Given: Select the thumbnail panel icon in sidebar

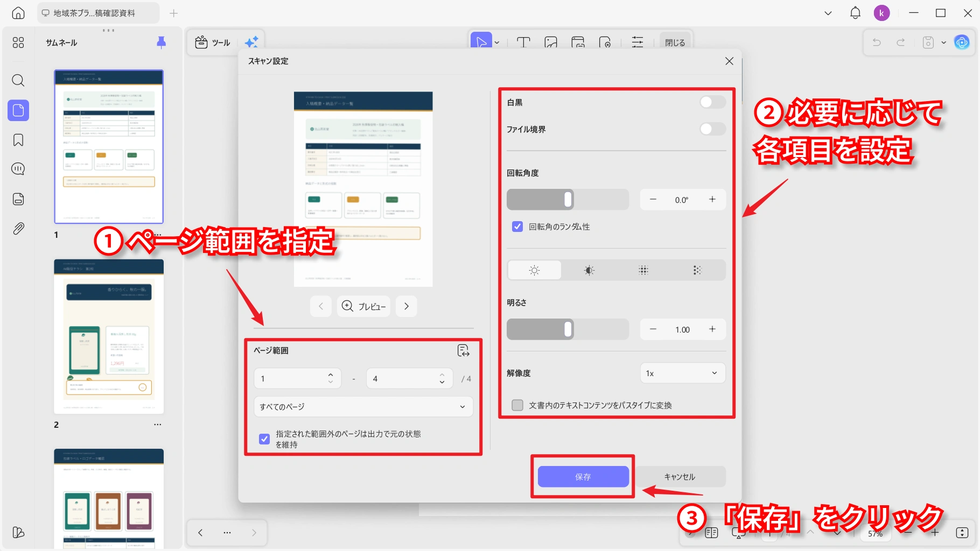Looking at the screenshot, I should 18,110.
